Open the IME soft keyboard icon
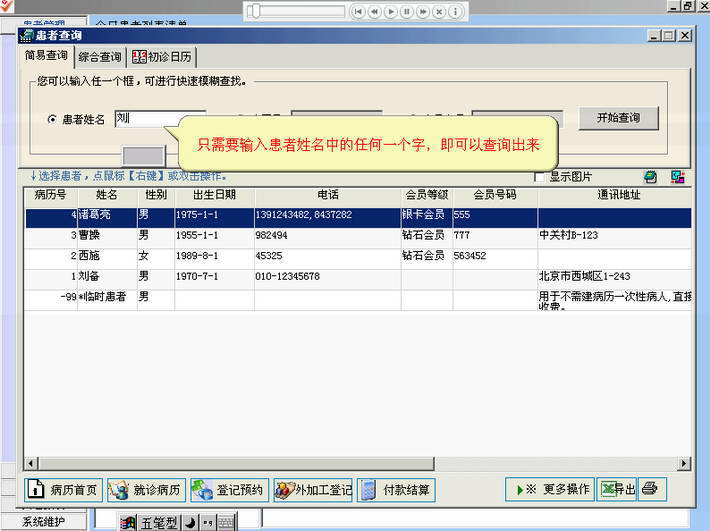The width and height of the screenshot is (710, 531). coord(226,523)
